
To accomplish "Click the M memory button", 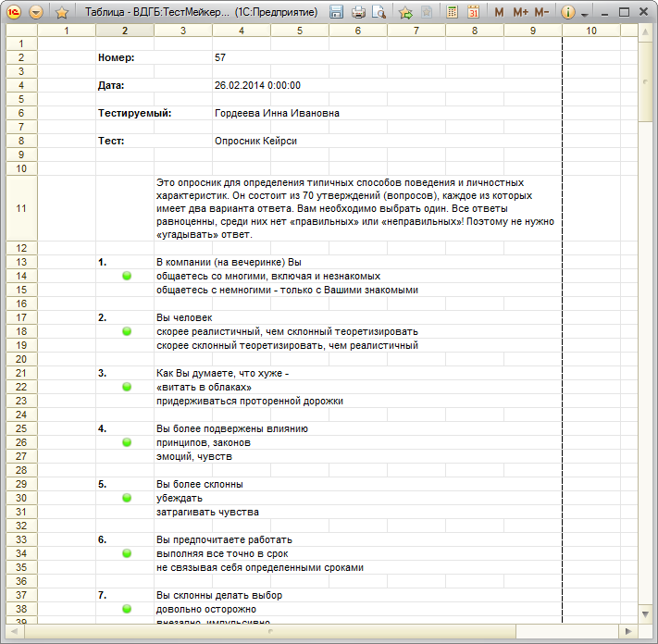I will click(x=499, y=13).
